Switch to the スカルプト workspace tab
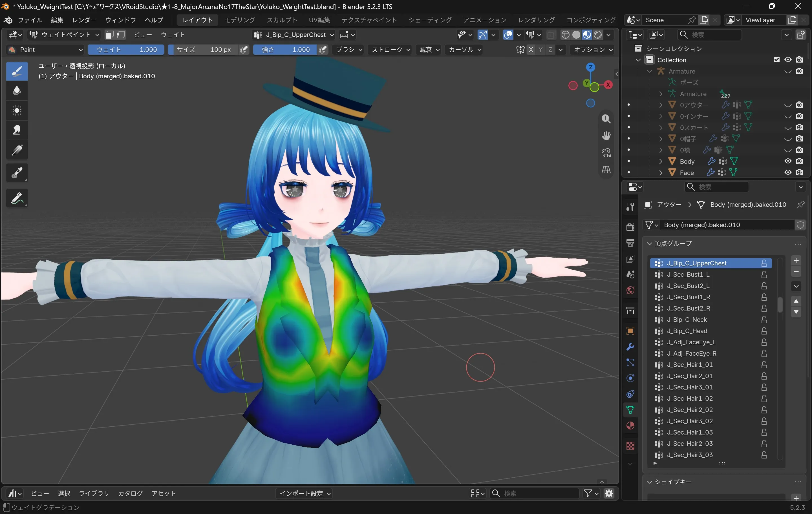This screenshot has width=812, height=514. (x=282, y=20)
